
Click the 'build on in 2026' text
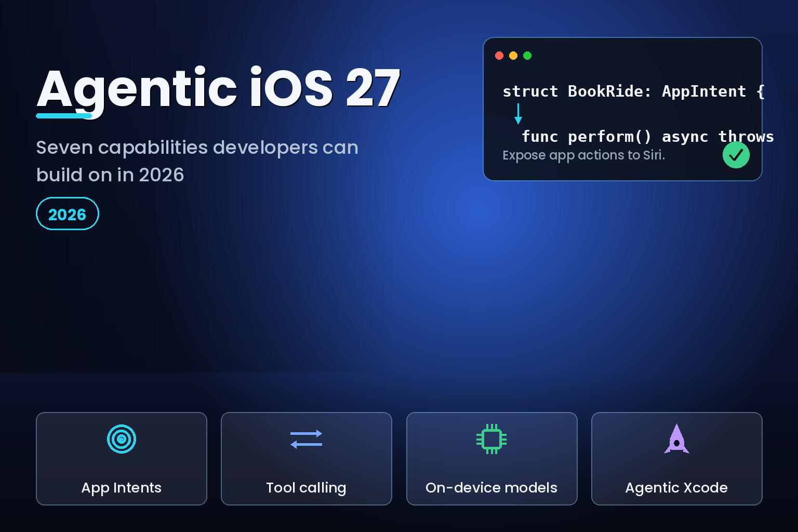110,175
